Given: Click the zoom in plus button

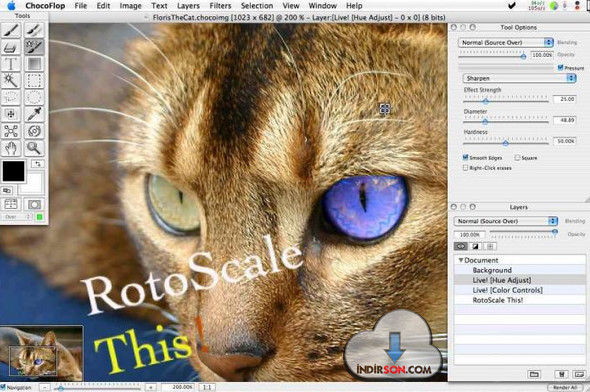Looking at the screenshot, I should click(x=151, y=387).
